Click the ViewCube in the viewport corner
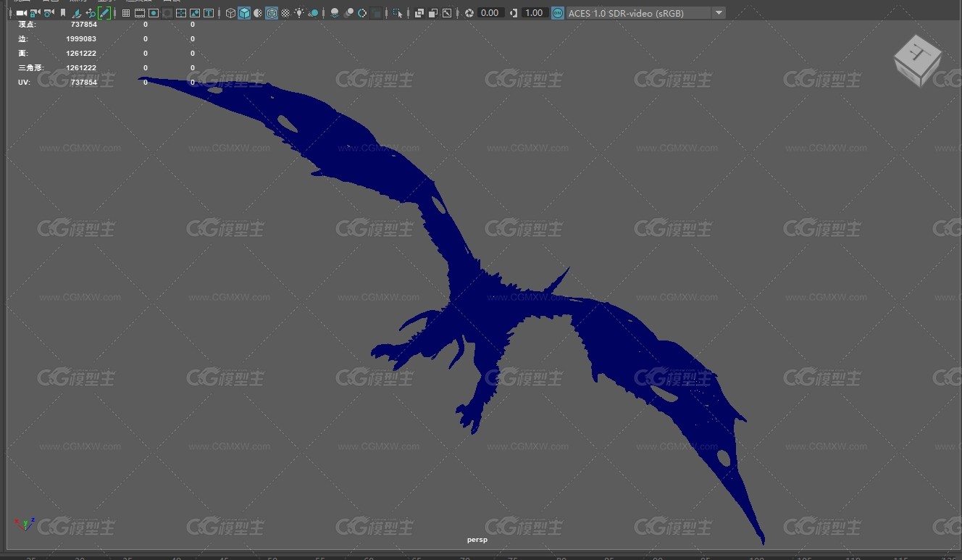Image resolution: width=962 pixels, height=560 pixels. click(917, 59)
